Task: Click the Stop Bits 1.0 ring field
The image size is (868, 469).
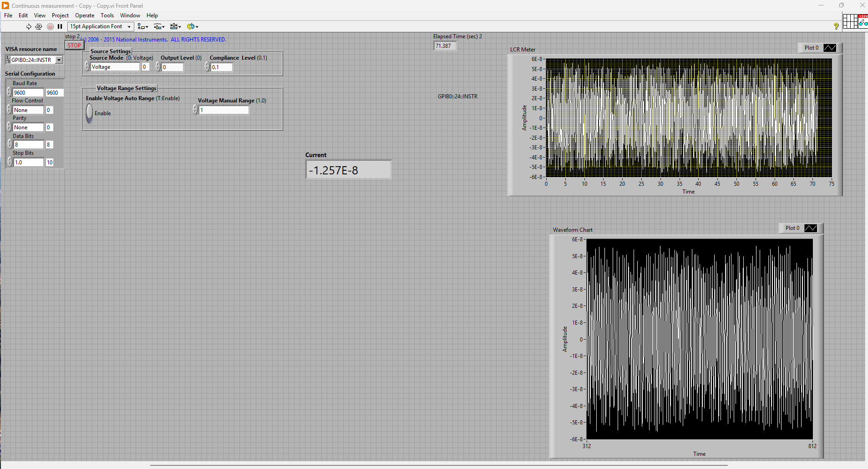Action: (x=28, y=163)
